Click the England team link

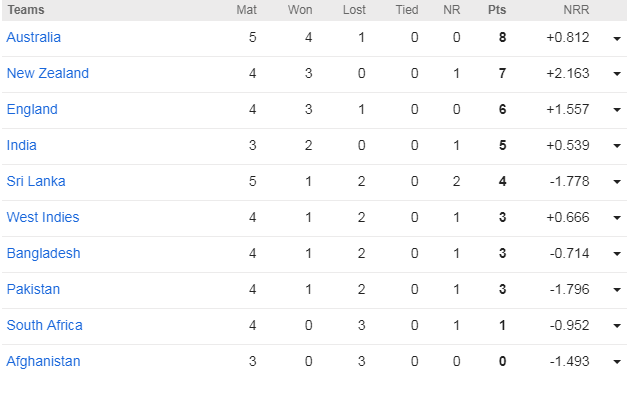click(x=32, y=109)
